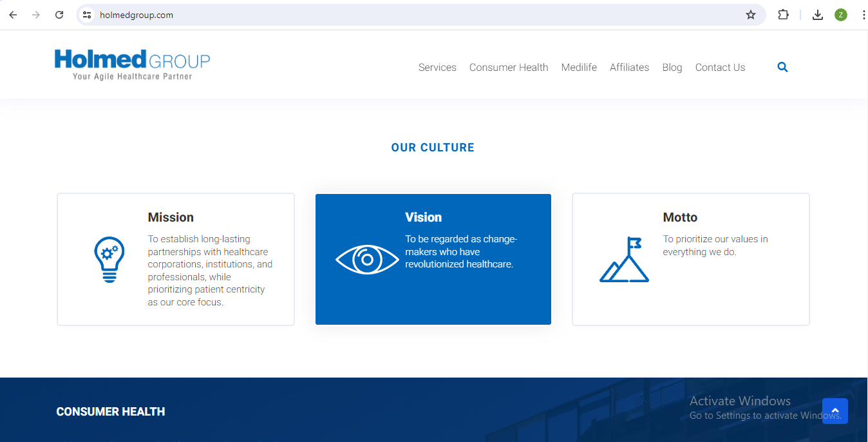Click the mountain flag Motto icon
The image size is (868, 442).
[x=624, y=260]
